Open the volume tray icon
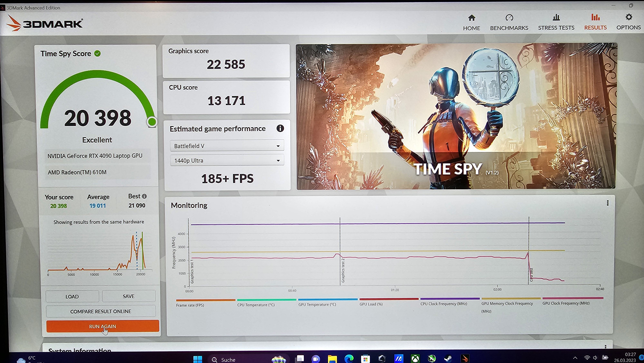The width and height of the screenshot is (644, 363). coord(595,358)
